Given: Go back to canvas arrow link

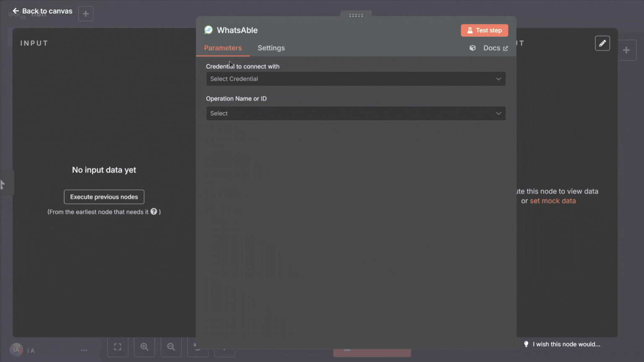Looking at the screenshot, I should 42,11.
